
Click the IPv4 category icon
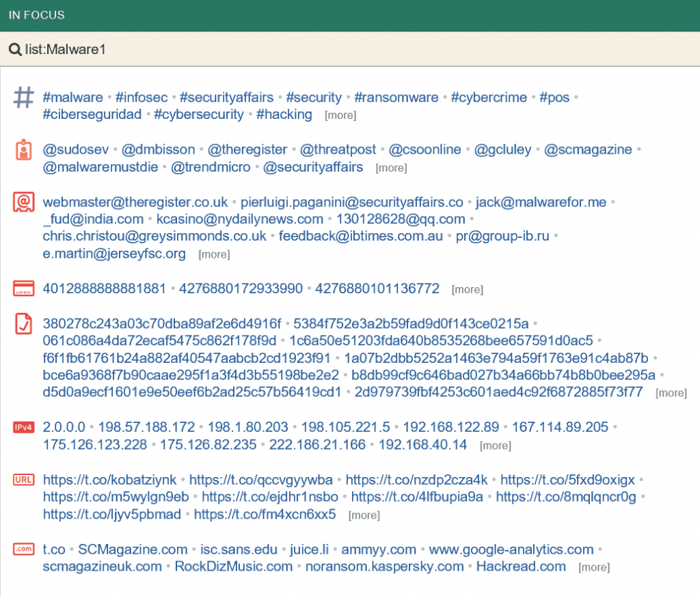24,427
